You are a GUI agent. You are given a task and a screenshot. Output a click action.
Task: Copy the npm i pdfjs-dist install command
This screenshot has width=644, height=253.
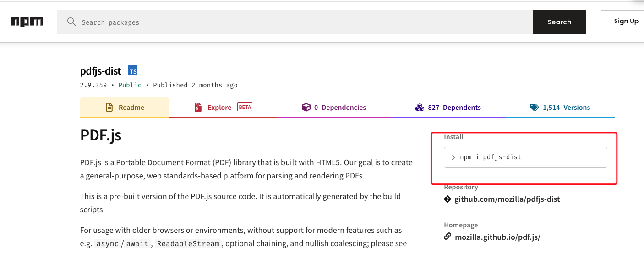525,157
